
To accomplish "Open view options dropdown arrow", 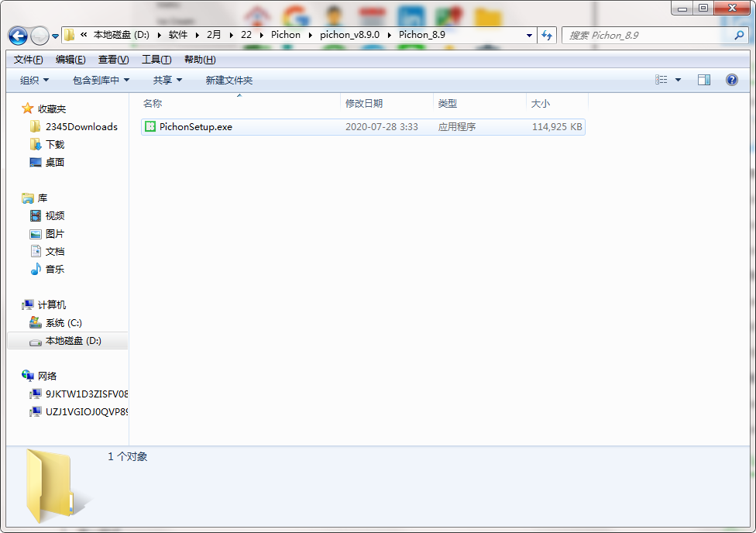I will coord(678,80).
